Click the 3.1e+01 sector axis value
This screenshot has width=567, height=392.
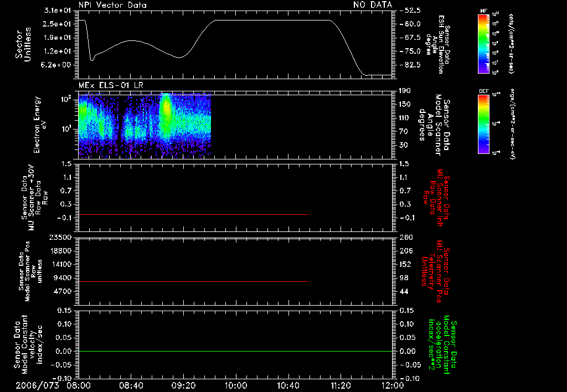[58, 11]
